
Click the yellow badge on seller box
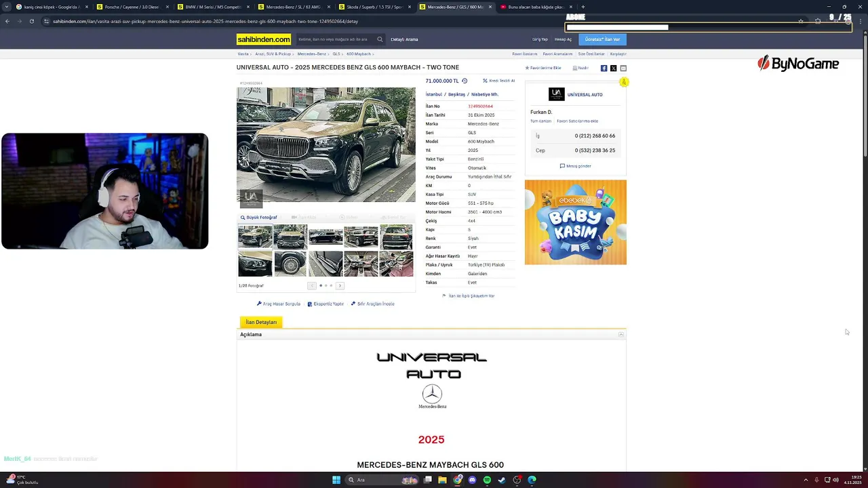coord(624,82)
